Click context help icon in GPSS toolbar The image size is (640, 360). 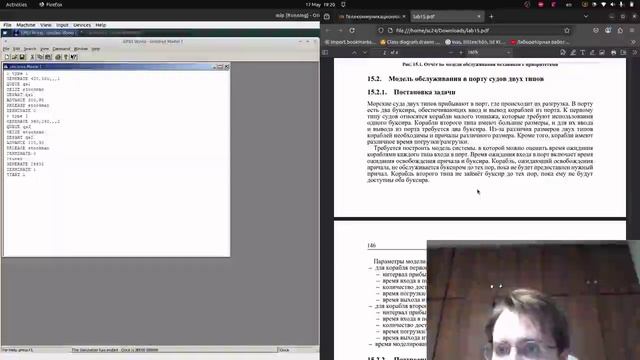point(74,57)
